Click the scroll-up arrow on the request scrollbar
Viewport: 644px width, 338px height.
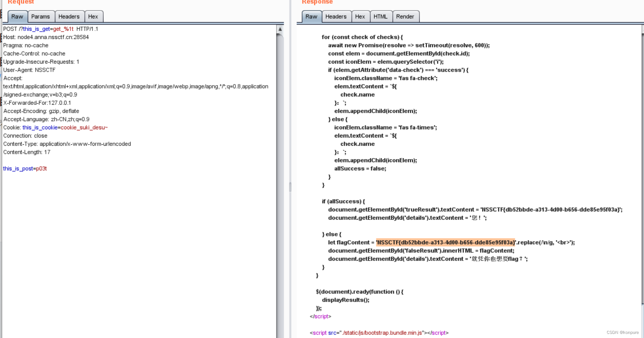[x=280, y=29]
